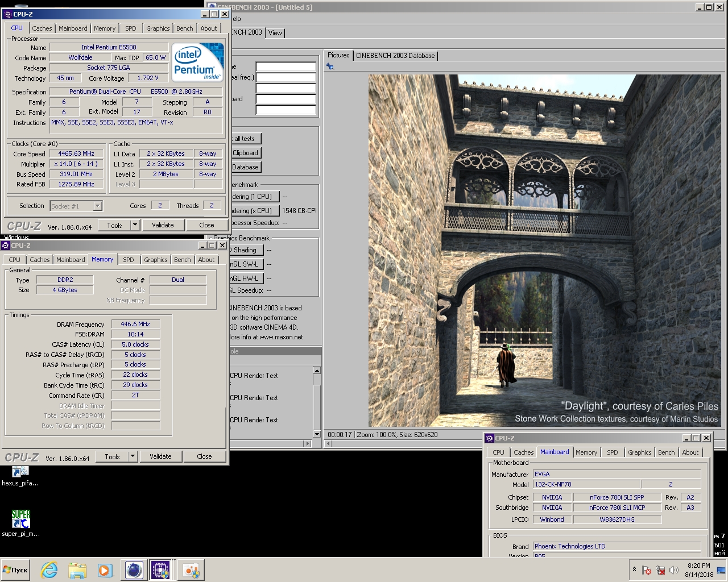This screenshot has width=728, height=582.
Task: Select the Pictures tab in CINEBENCH
Action: click(338, 55)
